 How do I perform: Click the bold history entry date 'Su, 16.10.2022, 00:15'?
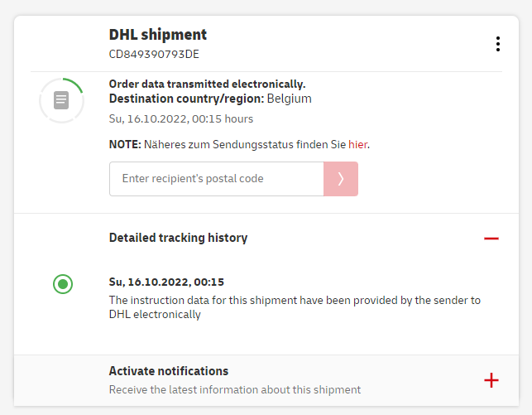166,282
